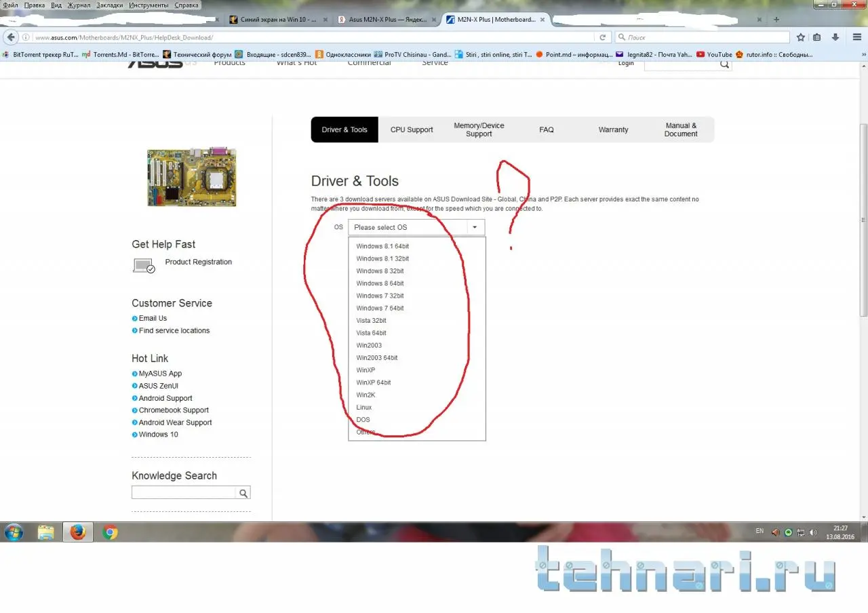
Task: Reload the page with the refresh icon
Action: (602, 37)
